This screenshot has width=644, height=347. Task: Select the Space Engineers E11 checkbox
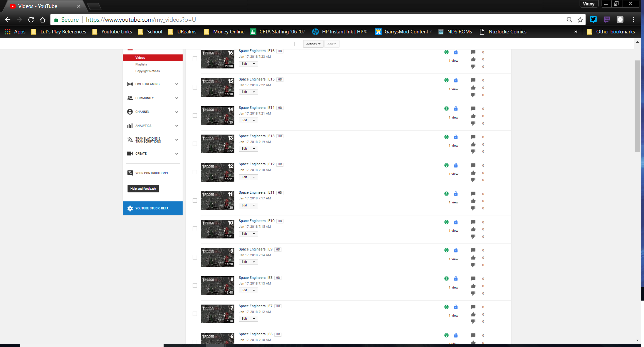coord(195,201)
